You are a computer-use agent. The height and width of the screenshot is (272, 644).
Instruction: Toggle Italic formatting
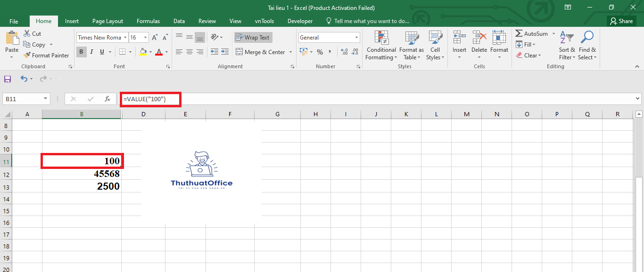(92, 52)
